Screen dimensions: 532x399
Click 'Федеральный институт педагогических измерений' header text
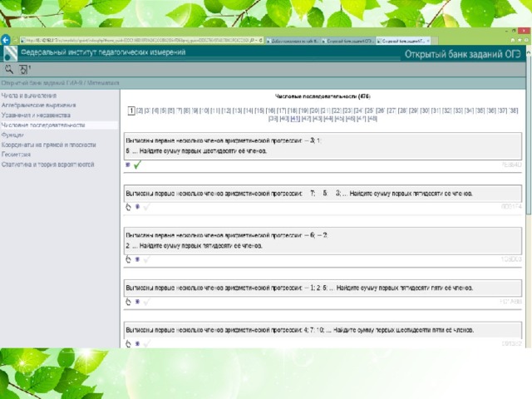click(x=103, y=52)
